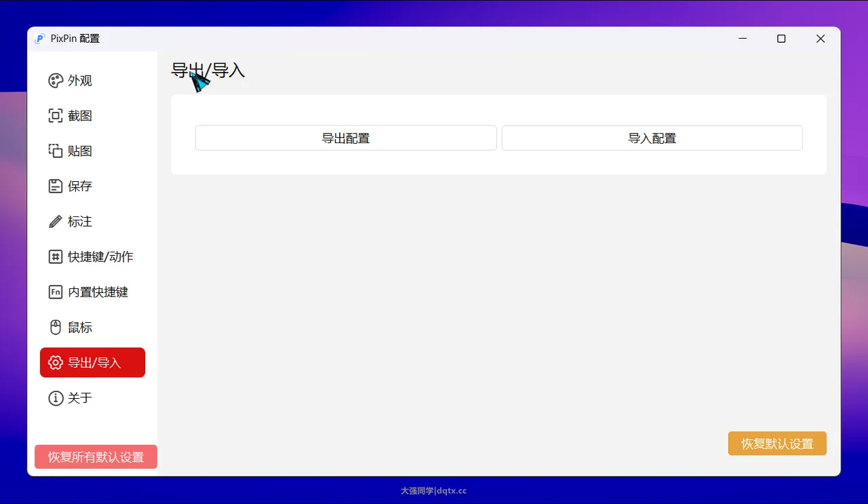Click the PixPin logo in title bar
The height and width of the screenshot is (504, 868).
pyautogui.click(x=40, y=39)
